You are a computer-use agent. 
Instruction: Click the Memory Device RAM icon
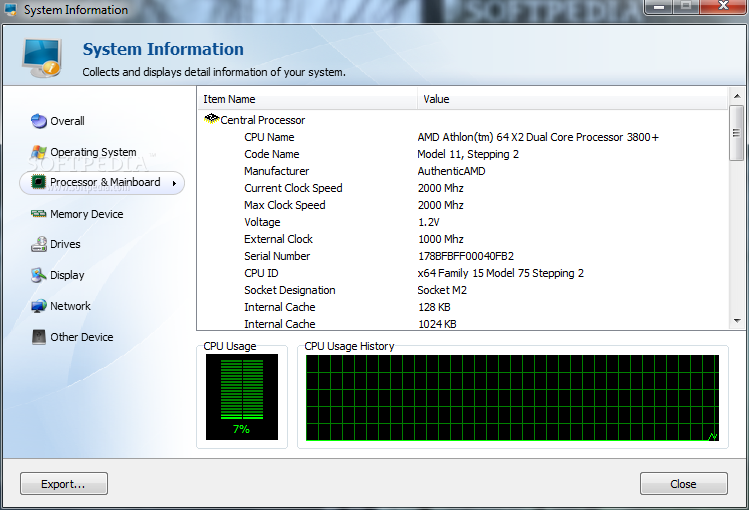39,213
